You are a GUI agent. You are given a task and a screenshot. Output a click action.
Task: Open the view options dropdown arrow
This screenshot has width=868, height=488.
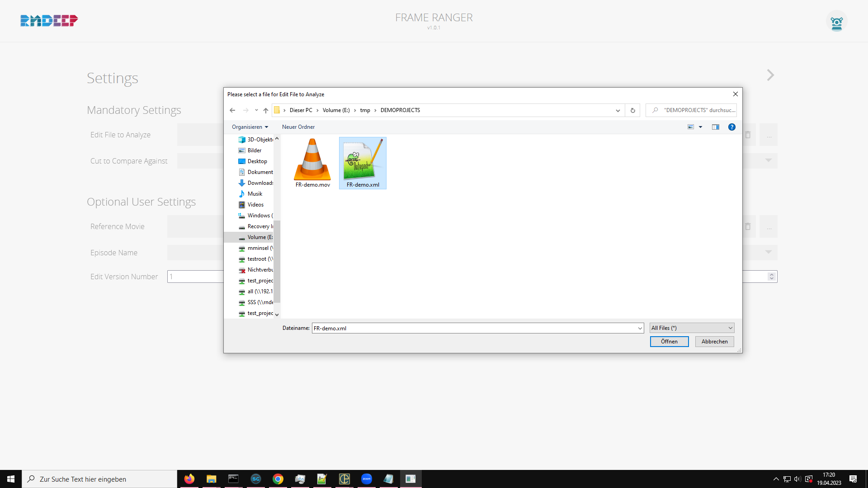[x=700, y=127]
